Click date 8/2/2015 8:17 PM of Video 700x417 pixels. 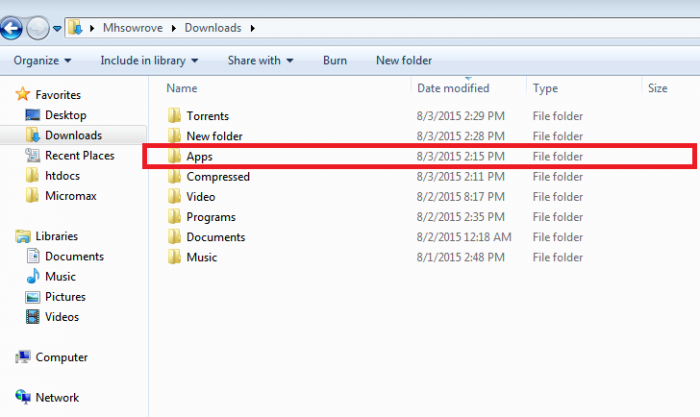(x=461, y=196)
